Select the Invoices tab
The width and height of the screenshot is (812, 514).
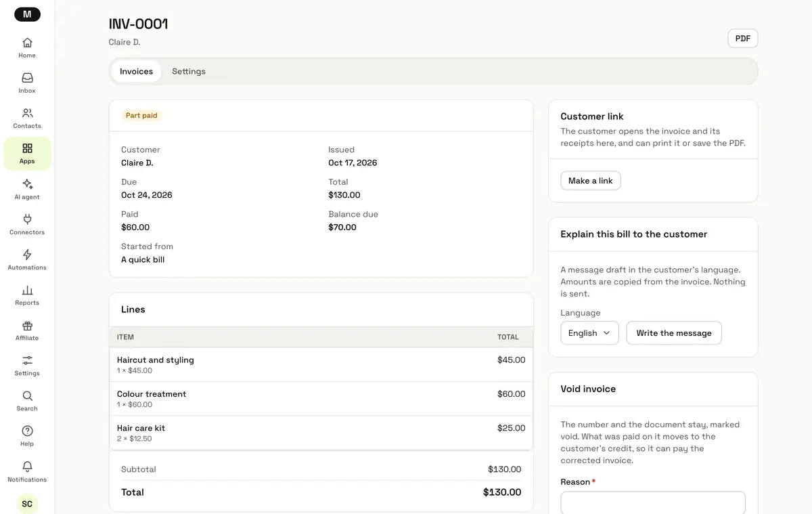[x=136, y=71]
